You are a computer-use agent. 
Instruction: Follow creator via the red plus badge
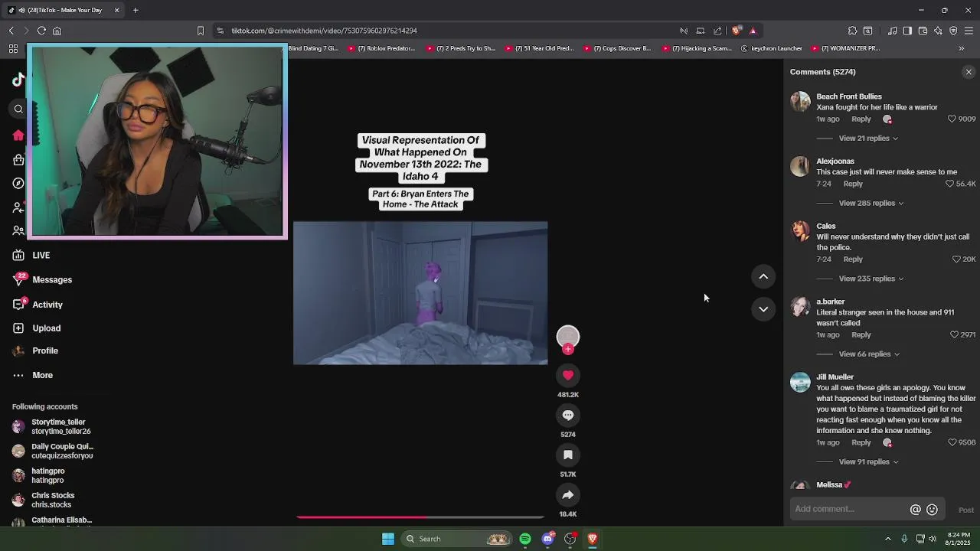(x=568, y=349)
